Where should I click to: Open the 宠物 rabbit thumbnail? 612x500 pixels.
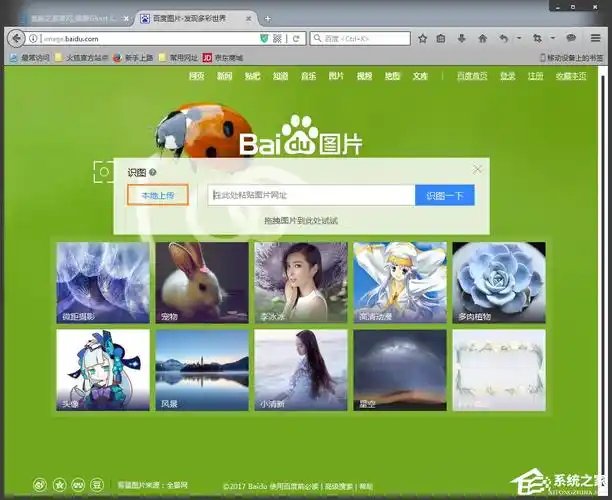(x=201, y=282)
